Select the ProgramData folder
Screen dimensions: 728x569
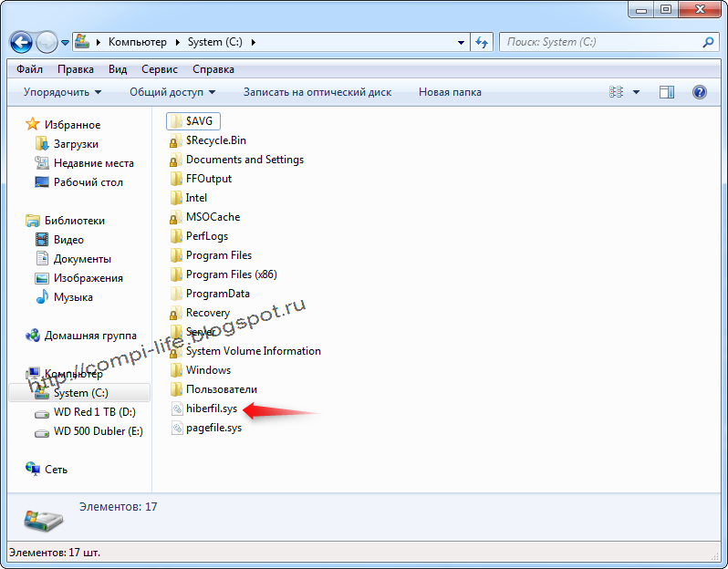[x=218, y=294]
